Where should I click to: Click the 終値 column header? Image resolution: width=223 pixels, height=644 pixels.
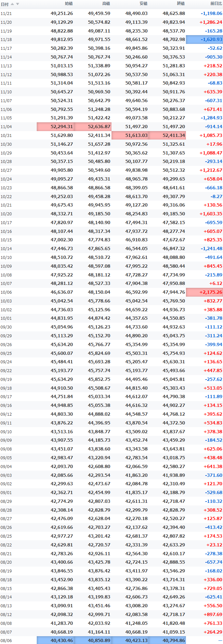coord(181,4)
